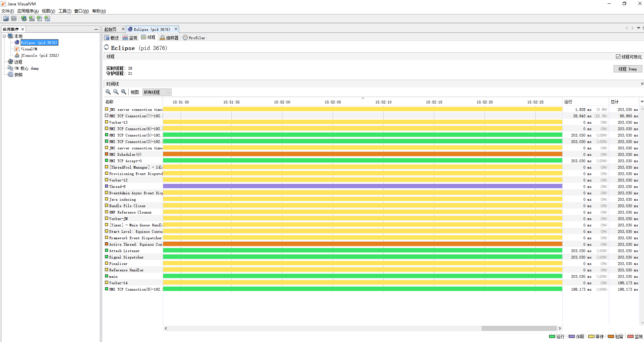Open tab list dropdown arrow at top right

[x=639, y=28]
